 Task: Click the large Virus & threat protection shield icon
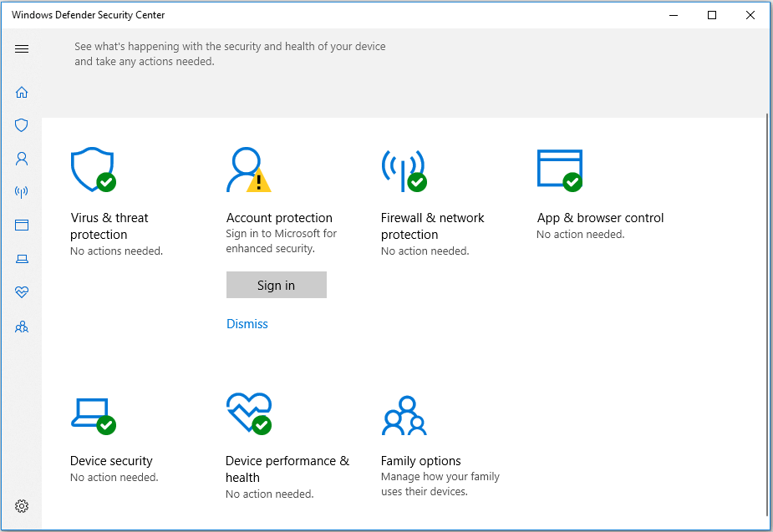tap(93, 170)
